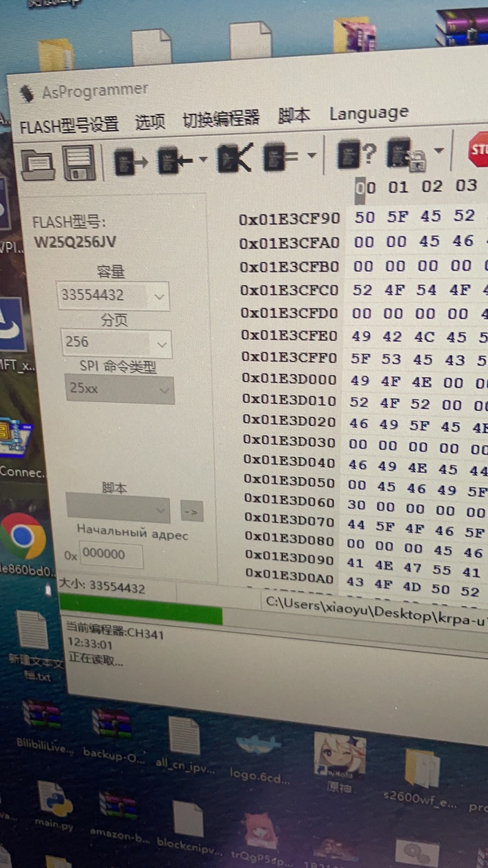Click the Write chip toolbar icon
Screen dimensions: 488x868
[x=173, y=161]
